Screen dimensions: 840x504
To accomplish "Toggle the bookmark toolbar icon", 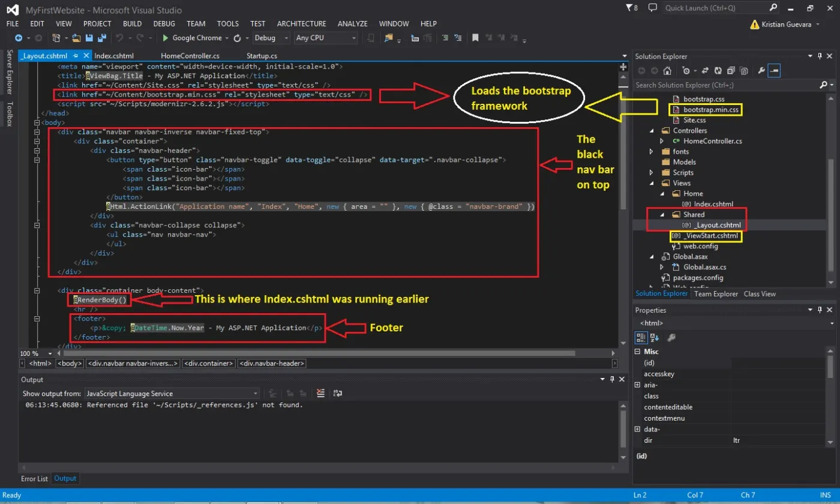I will coord(475,38).
